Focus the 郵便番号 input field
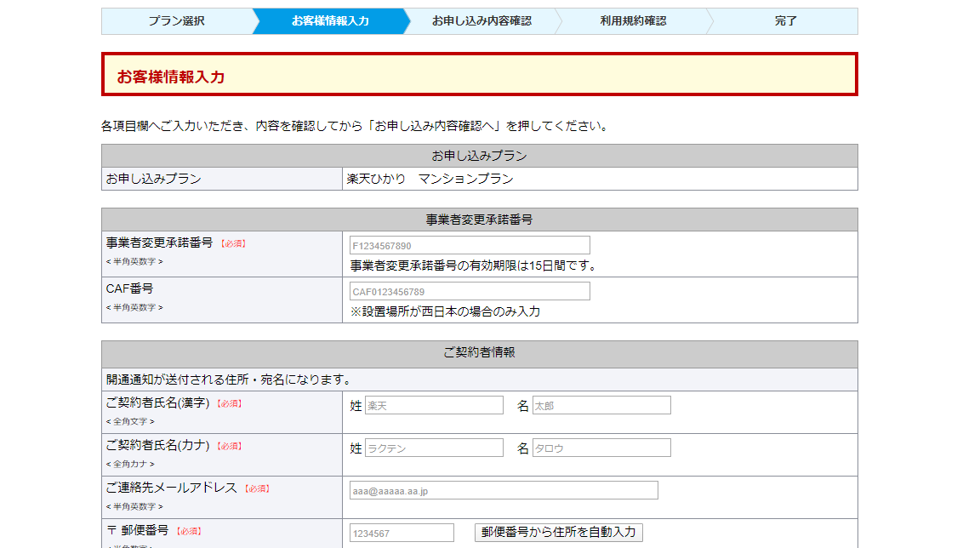 coord(402,533)
